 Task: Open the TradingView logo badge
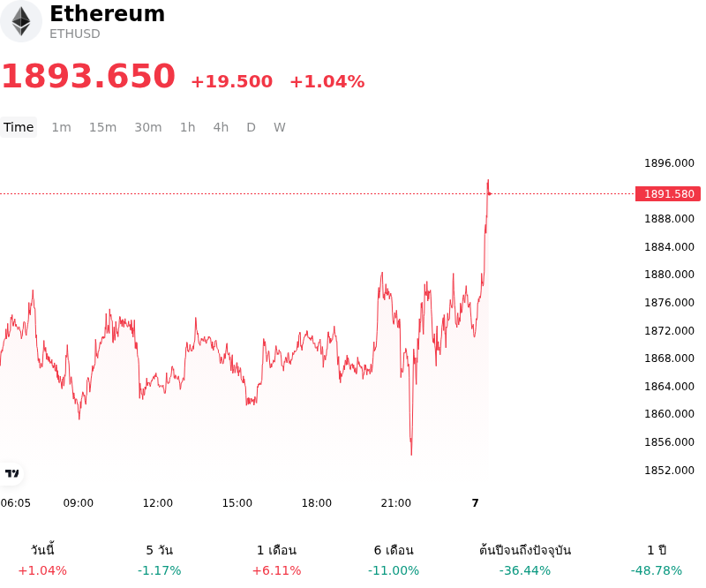pos(12,473)
